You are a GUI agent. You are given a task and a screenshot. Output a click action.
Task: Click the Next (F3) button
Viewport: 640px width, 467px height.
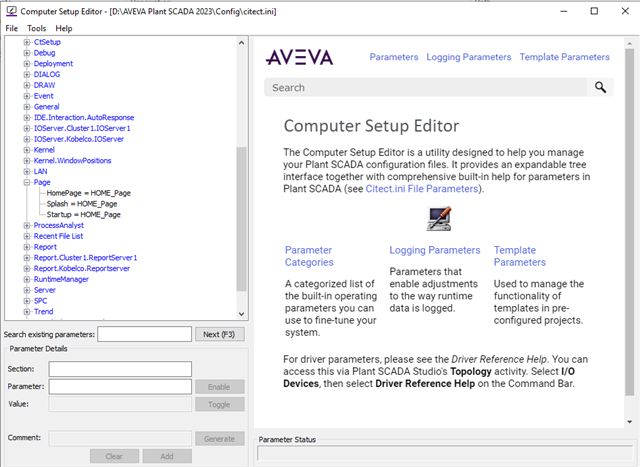(220, 334)
